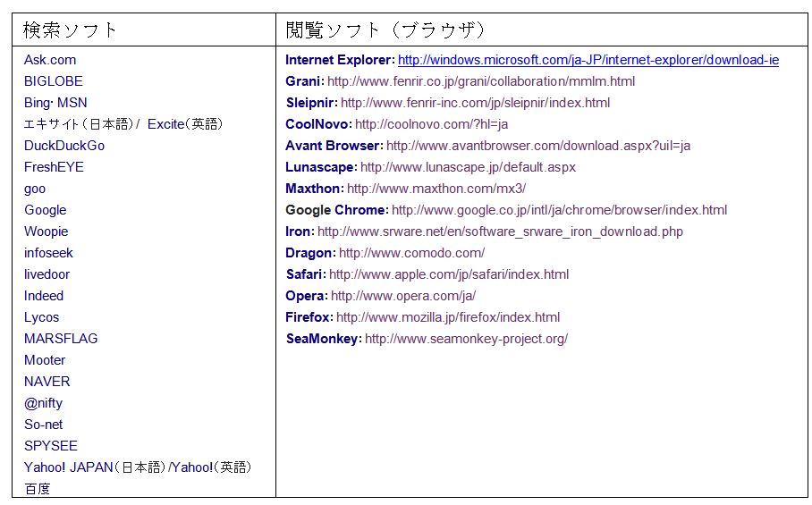The image size is (812, 505).
Task: Open the Google search link
Action: (45, 210)
